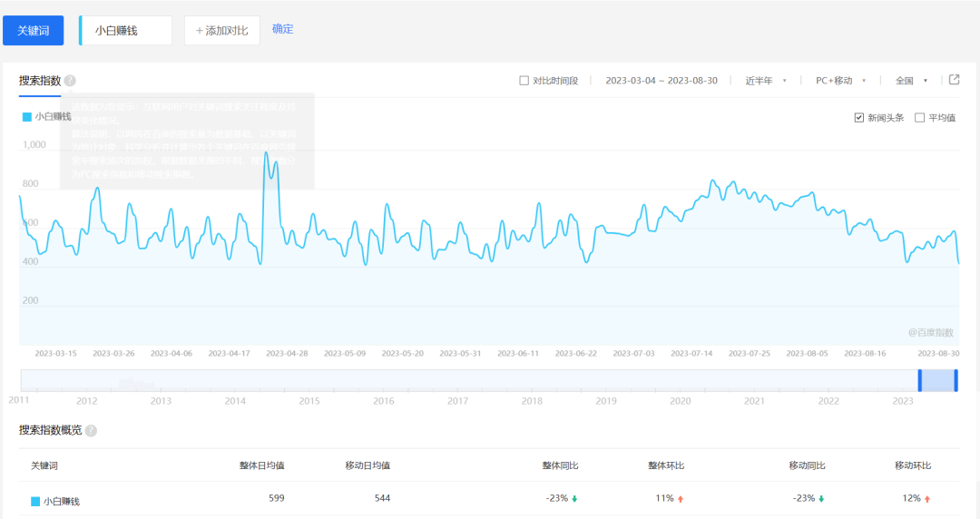Click the green down arrow under 整体同比
Image resolution: width=980 pixels, height=519 pixels.
point(574,498)
